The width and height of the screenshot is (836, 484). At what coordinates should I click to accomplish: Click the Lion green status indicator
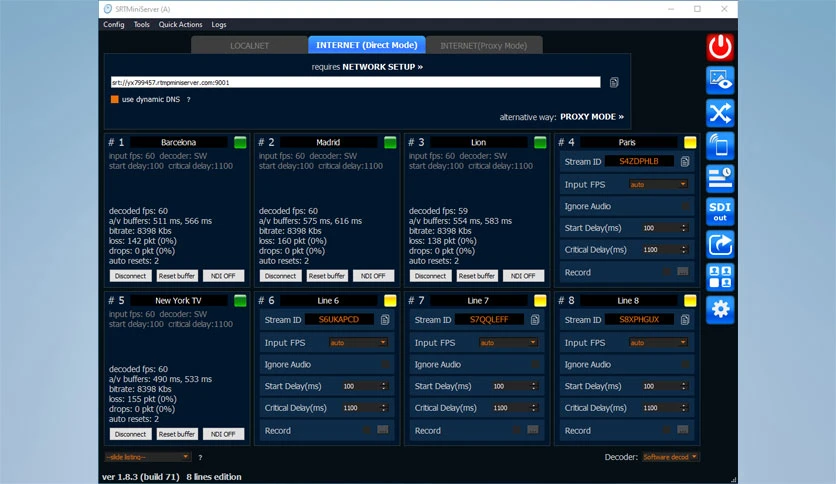coord(540,142)
